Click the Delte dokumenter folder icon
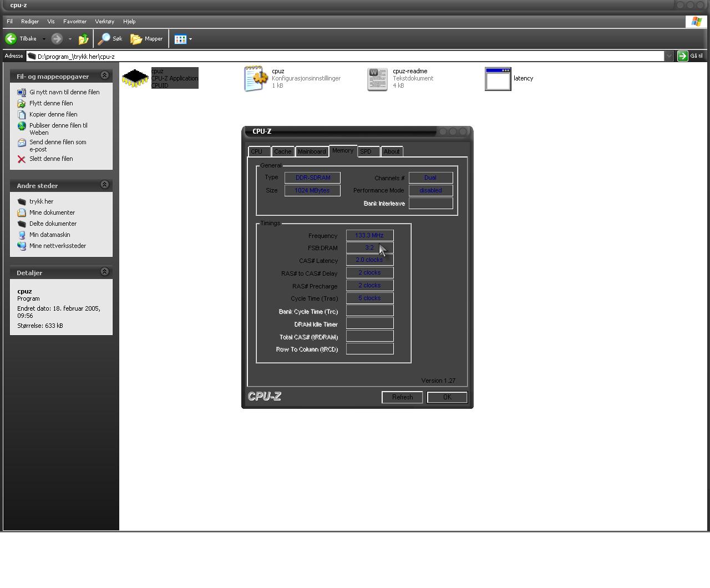The width and height of the screenshot is (710, 588). tap(22, 224)
